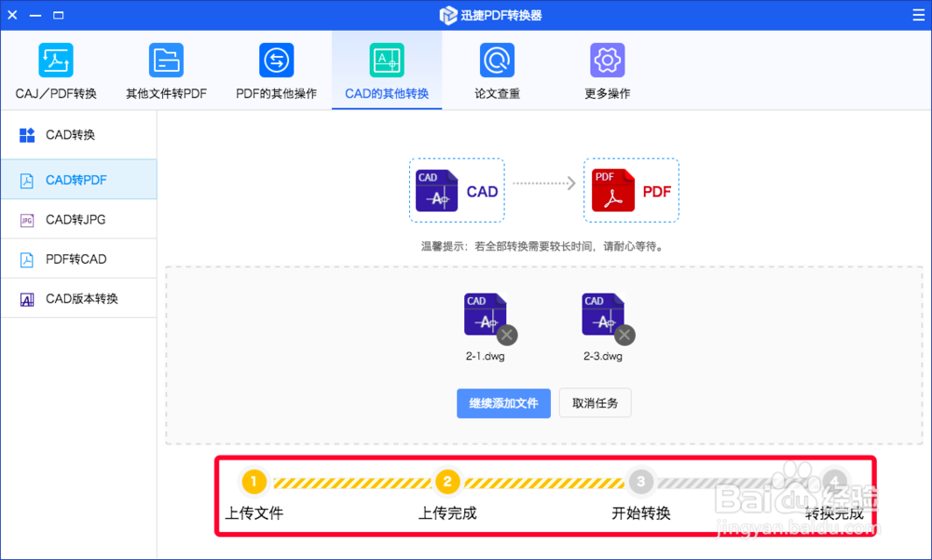The image size is (932, 560).
Task: Open the PDF的其他操作 swap icon
Action: pyautogui.click(x=277, y=60)
